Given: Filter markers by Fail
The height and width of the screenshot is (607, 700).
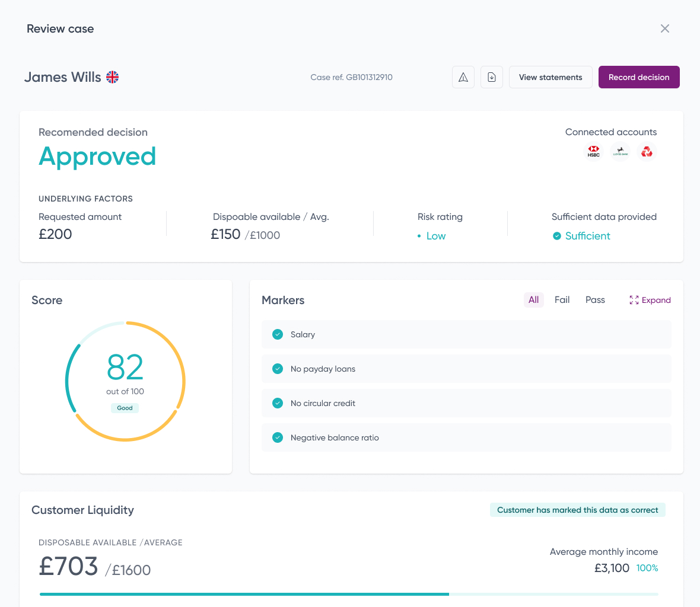Looking at the screenshot, I should 562,300.
